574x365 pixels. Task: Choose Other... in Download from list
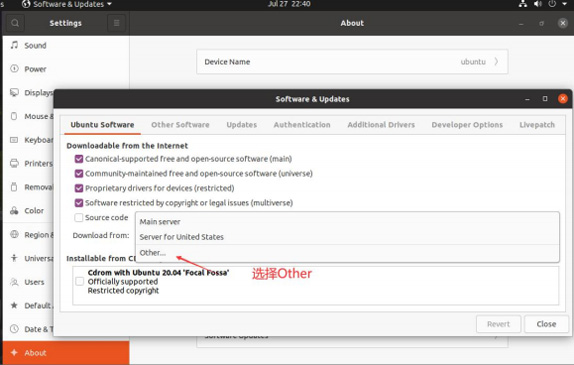[347, 253]
